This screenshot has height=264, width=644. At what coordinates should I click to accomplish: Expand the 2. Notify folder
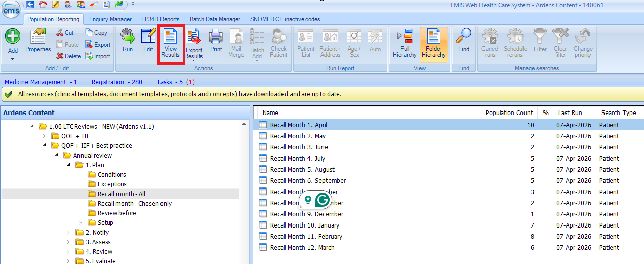[68, 233]
